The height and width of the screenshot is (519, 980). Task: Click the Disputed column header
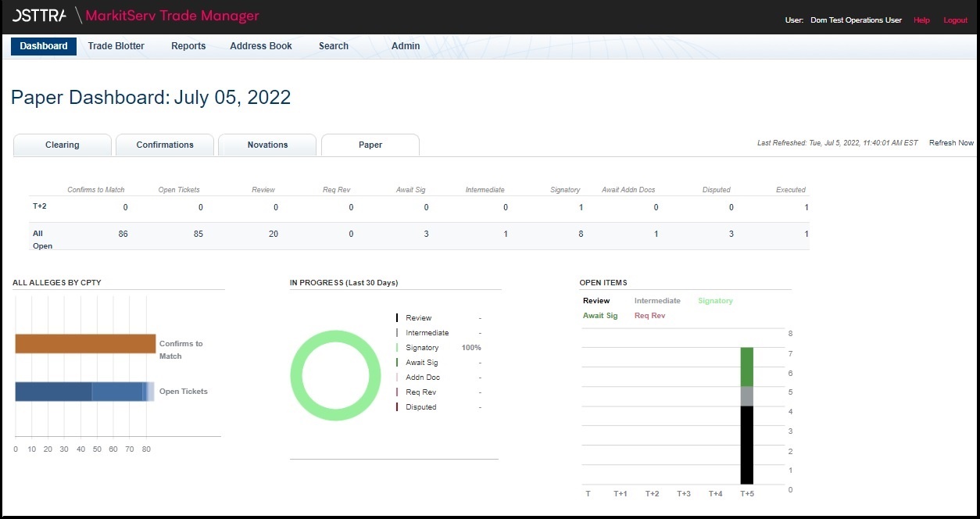(717, 190)
